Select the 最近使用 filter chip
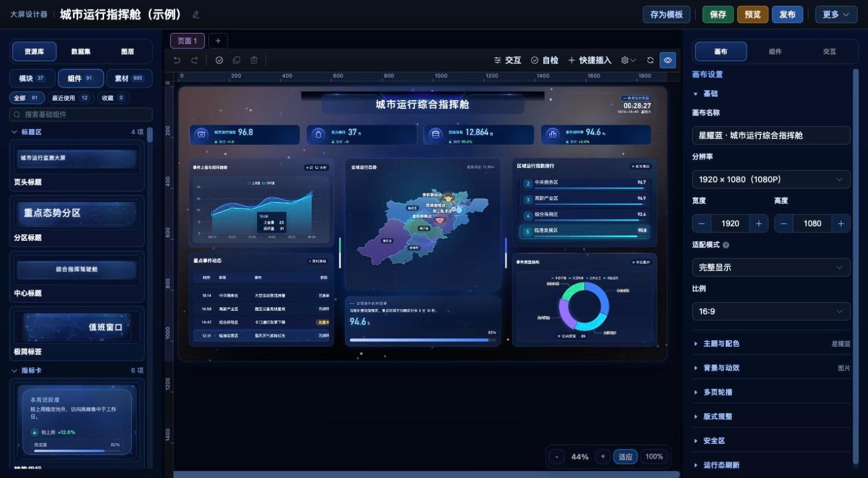The image size is (868, 478). [x=71, y=98]
